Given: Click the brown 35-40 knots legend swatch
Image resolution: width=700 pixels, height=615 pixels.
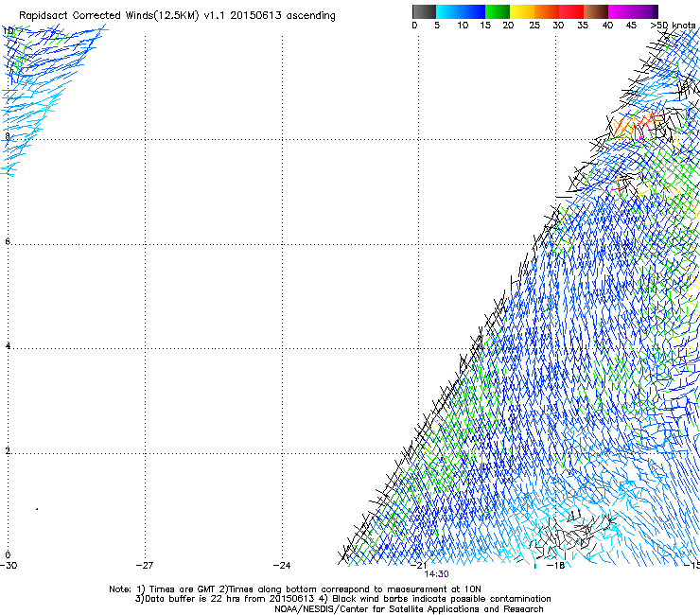Looking at the screenshot, I should pyautogui.click(x=596, y=11).
